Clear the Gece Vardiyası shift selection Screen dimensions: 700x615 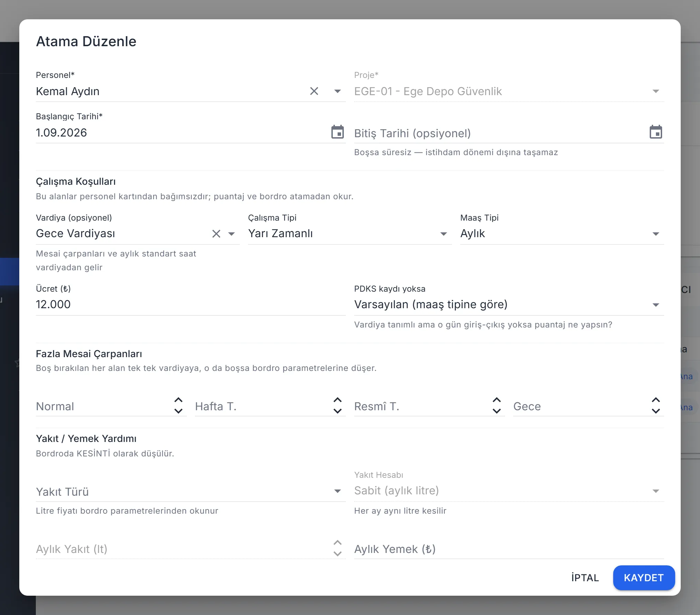tap(216, 234)
